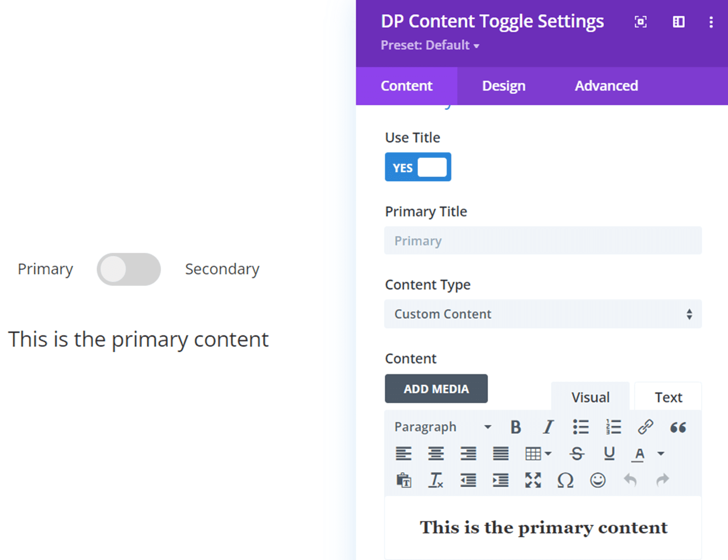The height and width of the screenshot is (560, 728).
Task: Switch to the Design tab
Action: (503, 85)
